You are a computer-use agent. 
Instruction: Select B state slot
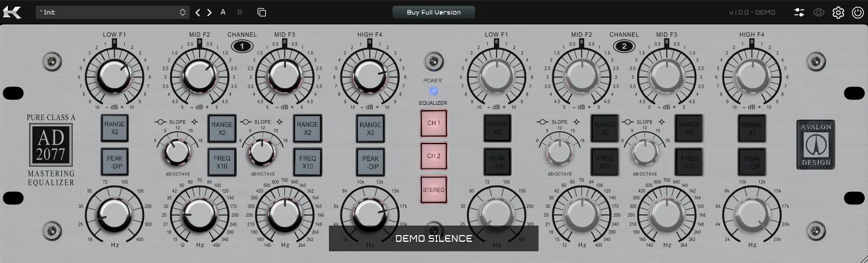[x=240, y=12]
